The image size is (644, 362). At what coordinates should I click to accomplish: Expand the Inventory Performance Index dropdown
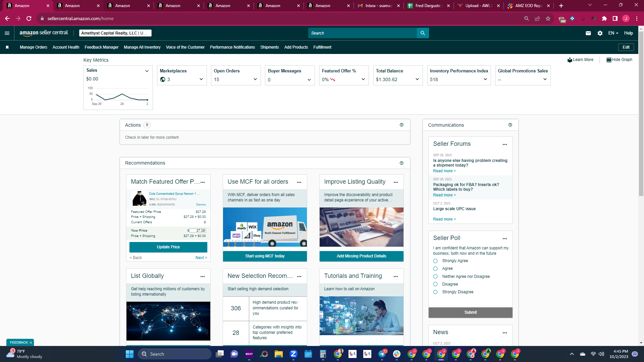[485, 79]
